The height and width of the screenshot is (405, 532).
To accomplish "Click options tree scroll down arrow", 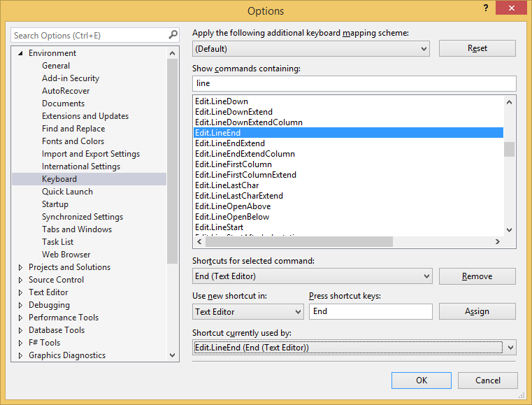I will click(173, 355).
